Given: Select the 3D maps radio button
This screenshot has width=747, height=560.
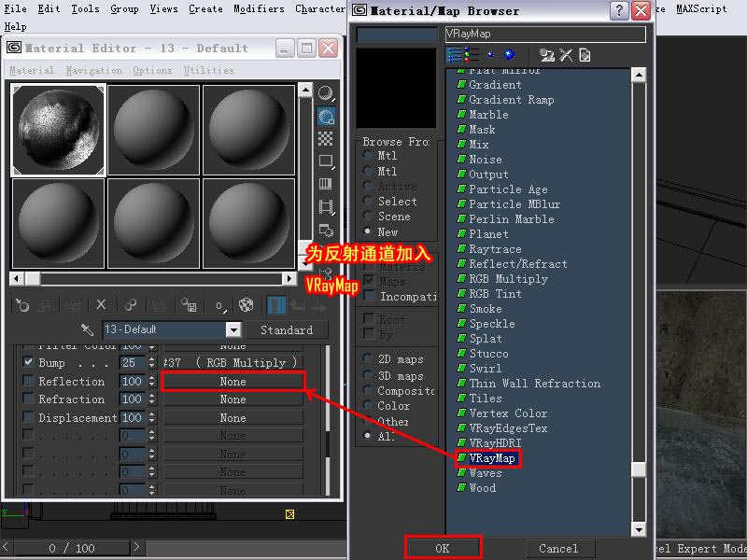Looking at the screenshot, I should [x=367, y=375].
